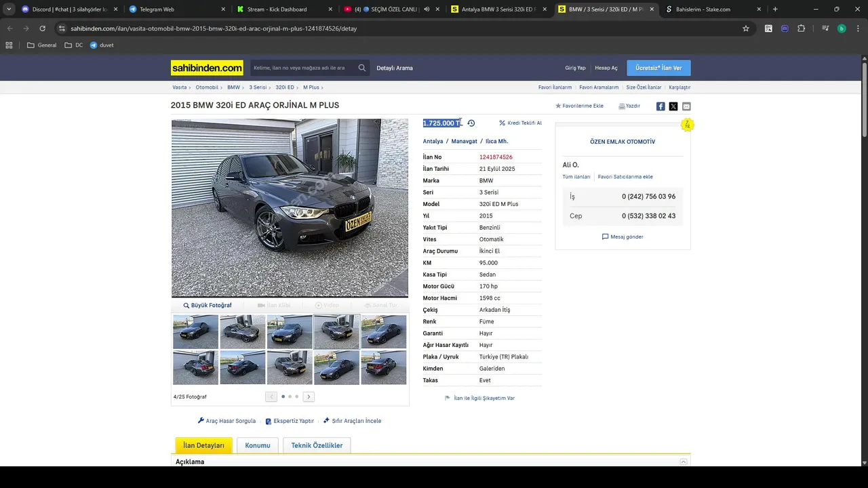Viewport: 868px width, 488px height.
Task: Click the listing number 1241874526
Action: point(496,157)
